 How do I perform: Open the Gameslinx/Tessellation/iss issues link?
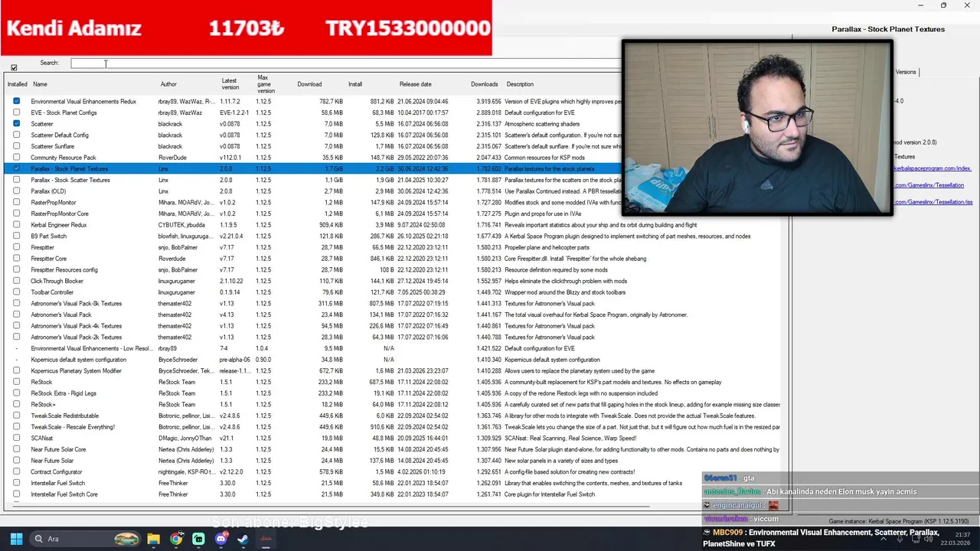pos(933,202)
